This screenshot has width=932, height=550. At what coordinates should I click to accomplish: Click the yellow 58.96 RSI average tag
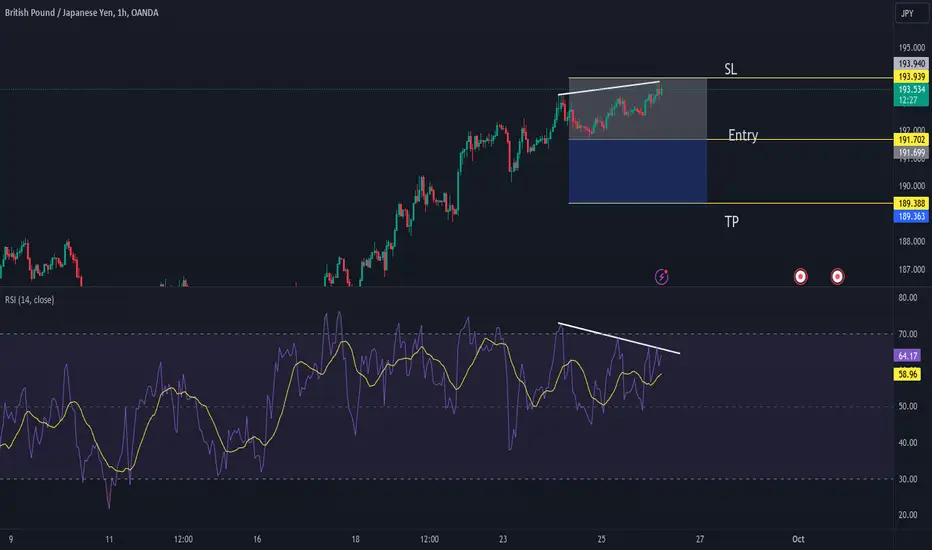908,374
